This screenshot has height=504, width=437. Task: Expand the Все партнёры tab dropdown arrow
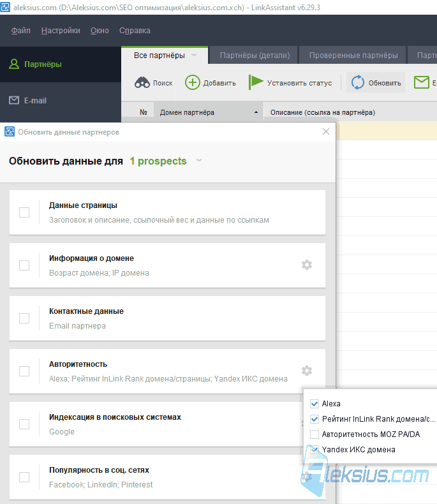[x=194, y=55]
